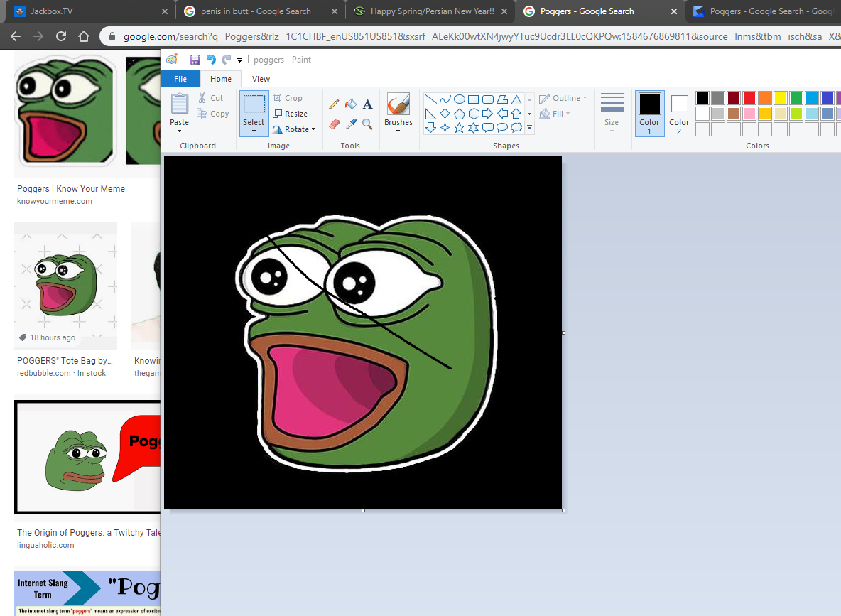Close the Jackbox.TV browser tab
The height and width of the screenshot is (616, 841).
165,11
